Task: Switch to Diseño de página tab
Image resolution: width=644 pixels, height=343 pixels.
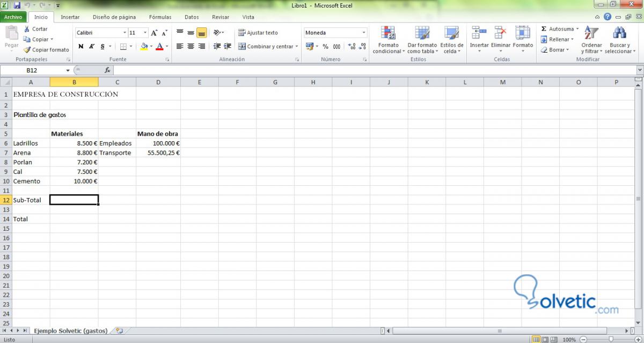Action: 114,17
